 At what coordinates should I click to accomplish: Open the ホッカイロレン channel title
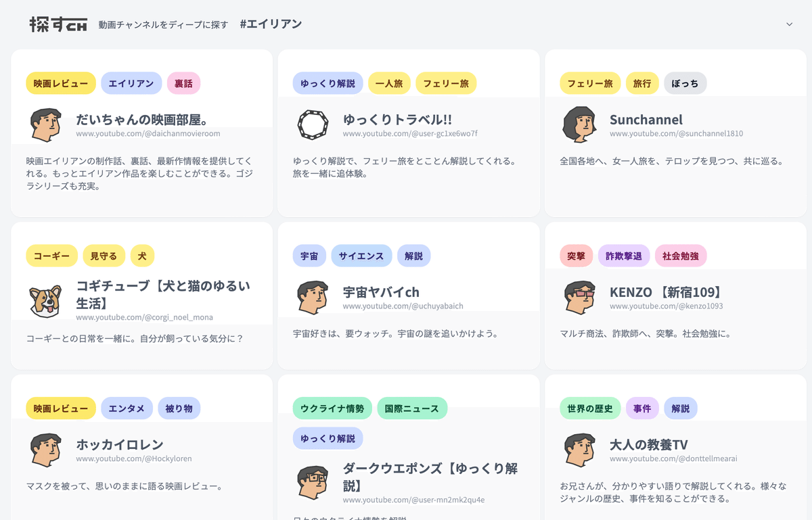[120, 445]
